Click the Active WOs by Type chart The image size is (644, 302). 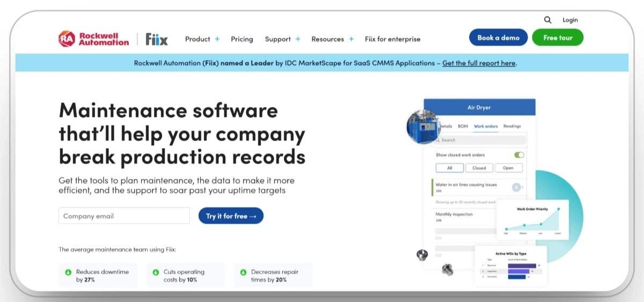point(510,267)
